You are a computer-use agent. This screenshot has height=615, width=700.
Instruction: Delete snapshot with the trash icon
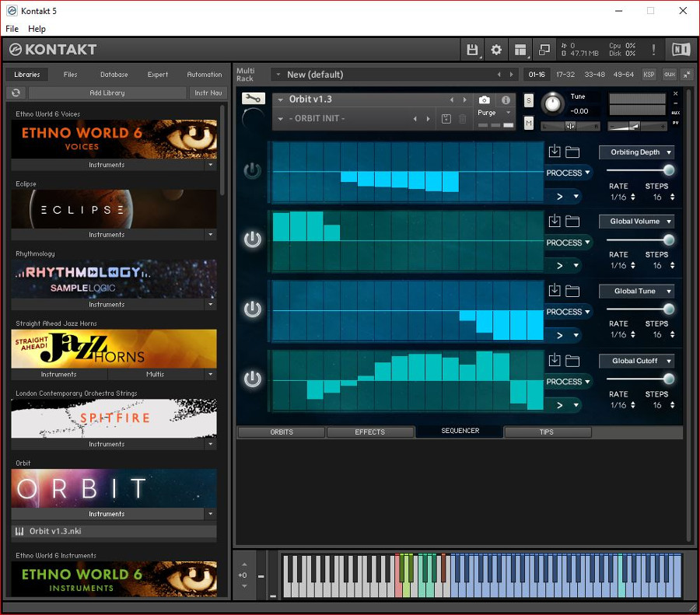pyautogui.click(x=463, y=119)
